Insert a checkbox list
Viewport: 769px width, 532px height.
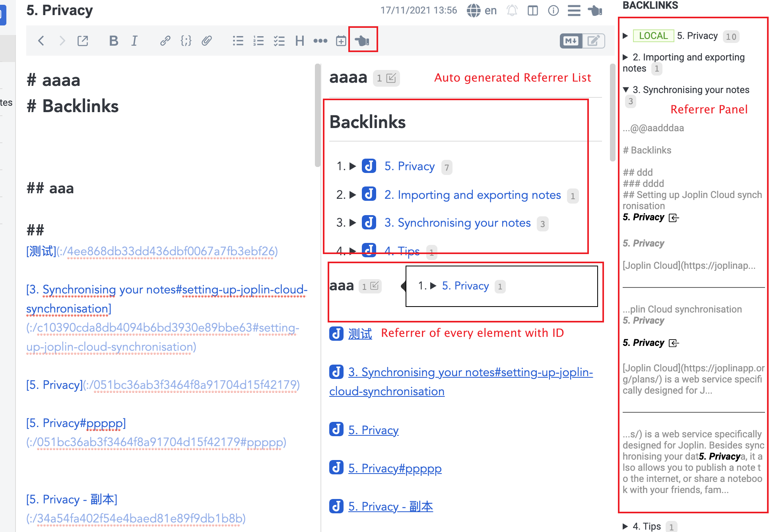click(279, 41)
